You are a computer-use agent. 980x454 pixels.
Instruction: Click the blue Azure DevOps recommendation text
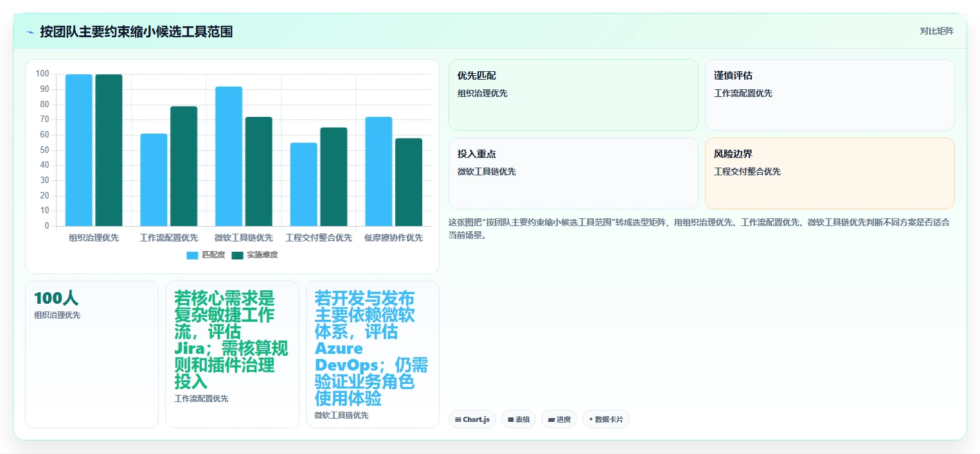(x=371, y=348)
